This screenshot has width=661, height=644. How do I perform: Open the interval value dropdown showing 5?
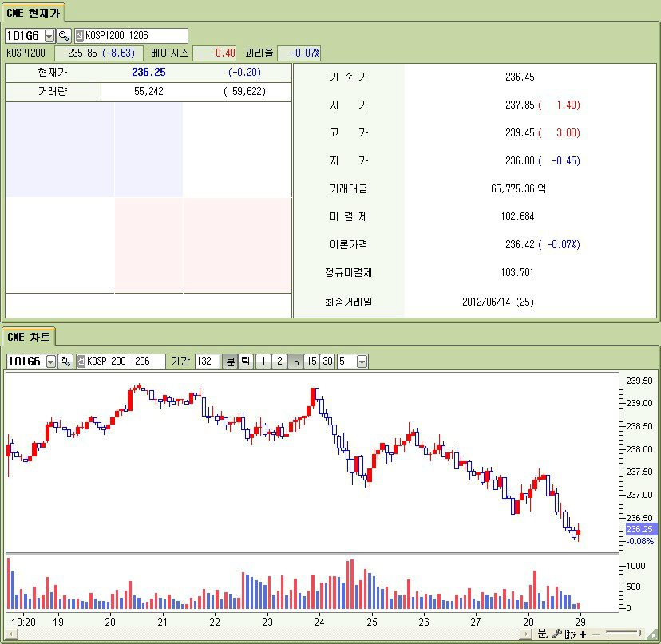[x=362, y=362]
